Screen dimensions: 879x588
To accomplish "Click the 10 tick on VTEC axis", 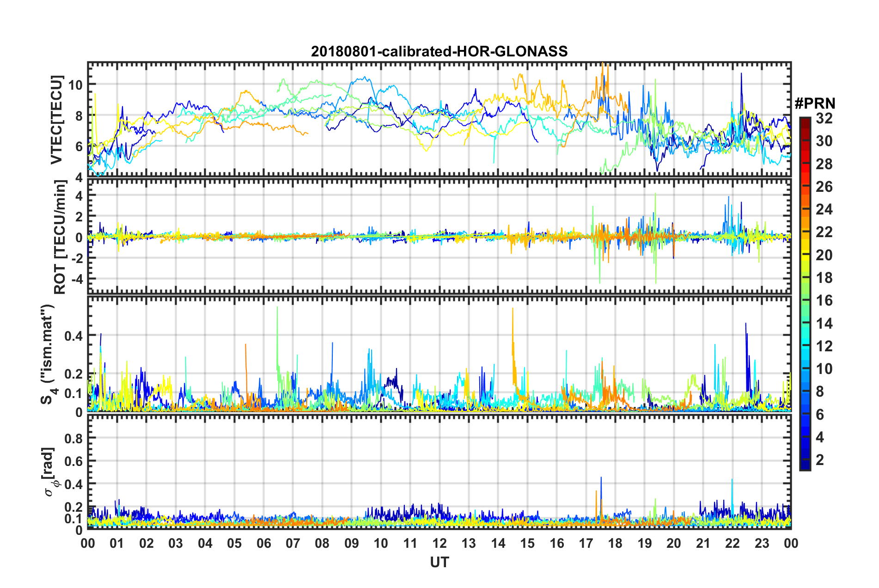I will 75,85.
